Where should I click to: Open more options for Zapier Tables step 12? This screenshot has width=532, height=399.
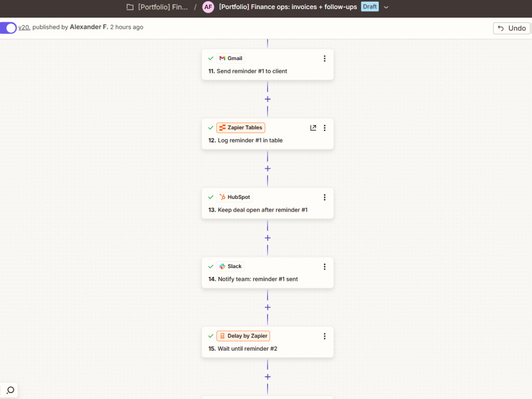(x=325, y=128)
